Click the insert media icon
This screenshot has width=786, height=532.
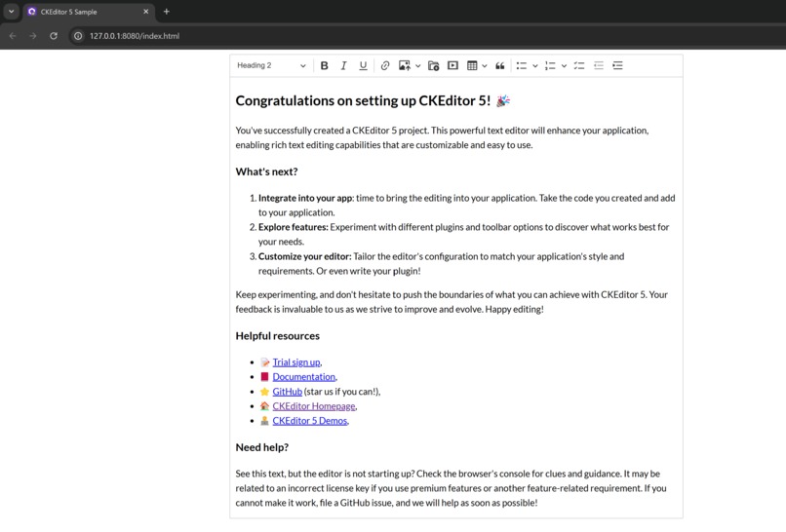[x=452, y=65]
